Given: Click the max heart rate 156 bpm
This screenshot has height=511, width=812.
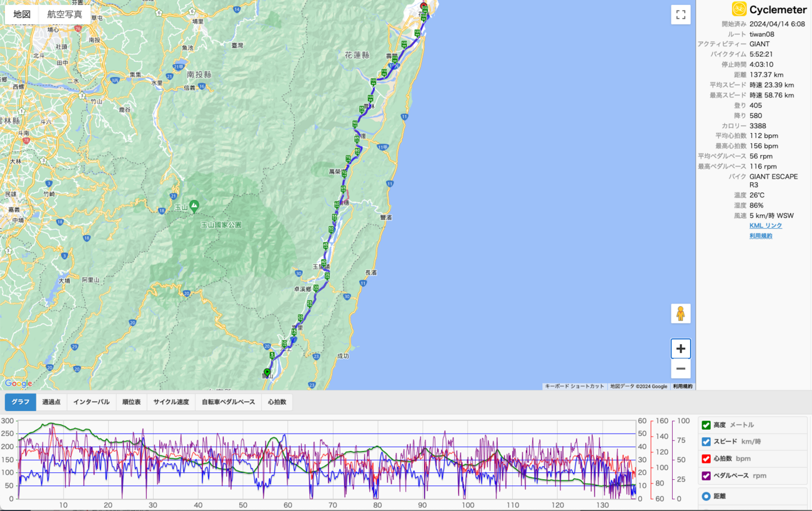Looking at the screenshot, I should 764,146.
